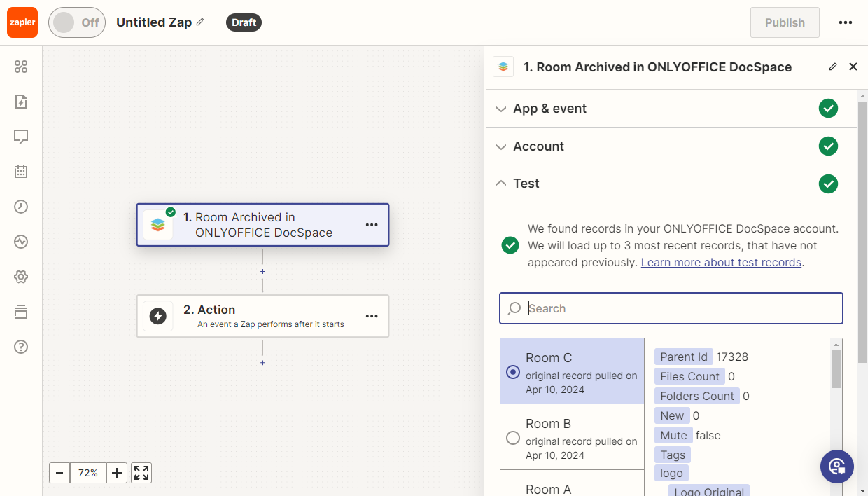Open the more options menu for Action step
868x496 pixels.
pyautogui.click(x=372, y=317)
